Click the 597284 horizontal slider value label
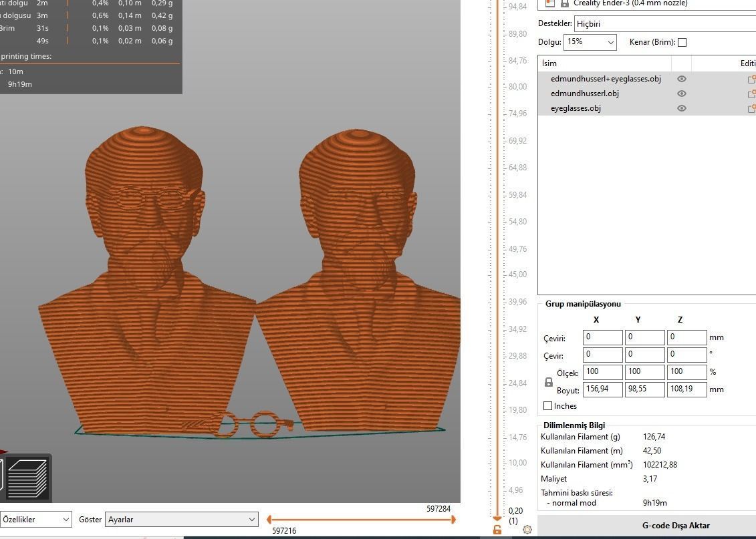The width and height of the screenshot is (756, 539). 438,509
